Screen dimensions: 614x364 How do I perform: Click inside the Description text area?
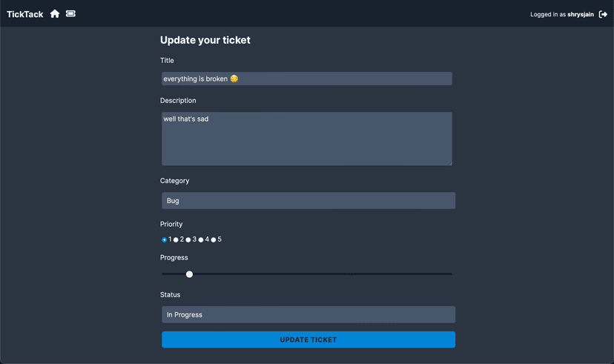307,139
